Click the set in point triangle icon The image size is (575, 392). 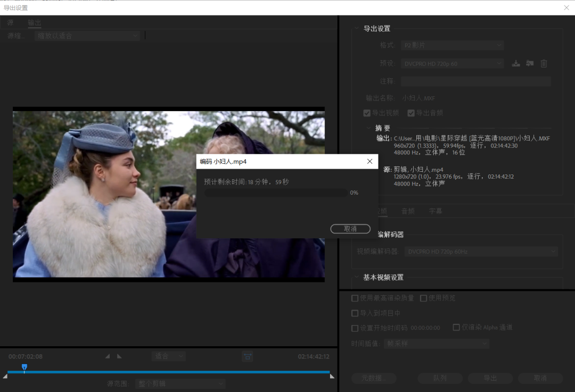click(108, 356)
